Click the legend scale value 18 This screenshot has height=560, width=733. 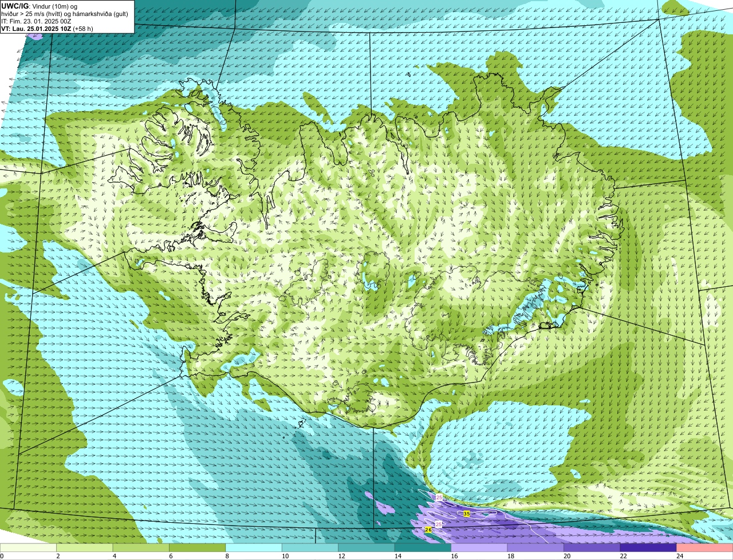tap(511, 556)
